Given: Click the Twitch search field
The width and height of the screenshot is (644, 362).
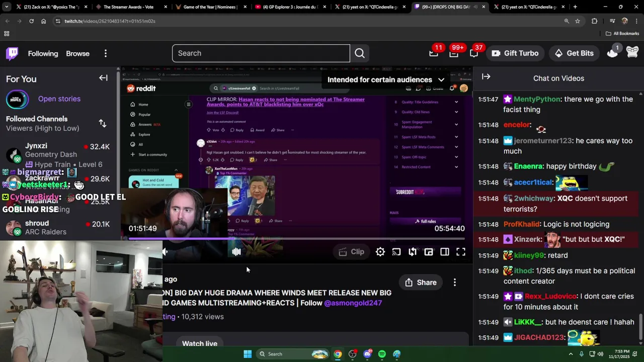Looking at the screenshot, I should (261, 53).
